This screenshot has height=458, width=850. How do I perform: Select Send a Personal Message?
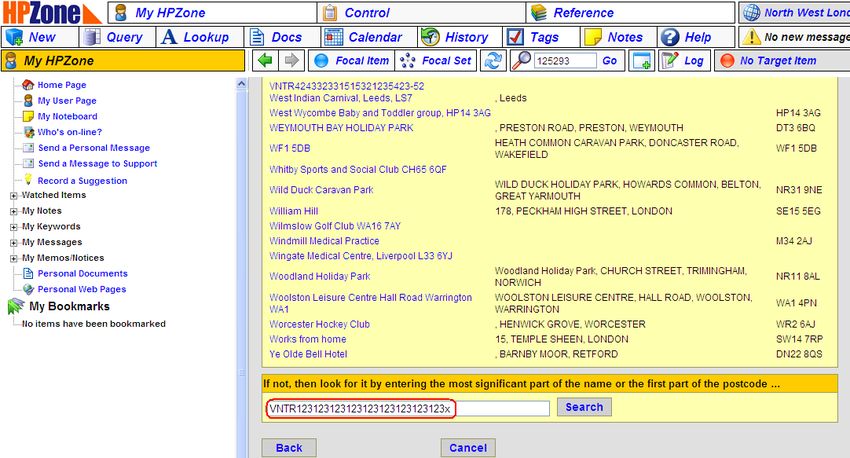pos(93,147)
